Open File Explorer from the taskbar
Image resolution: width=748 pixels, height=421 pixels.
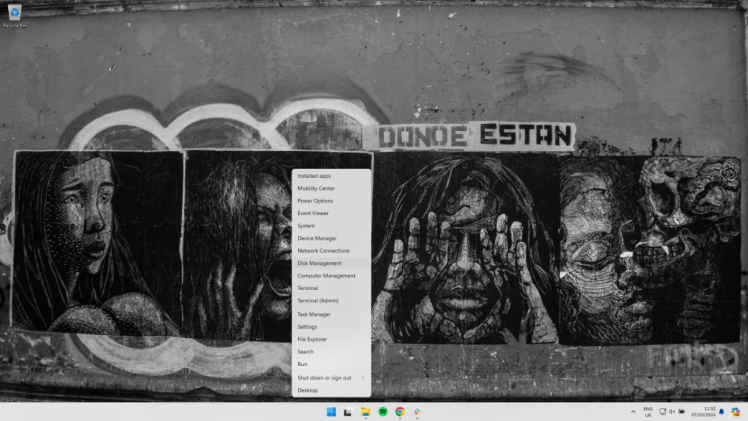pyautogui.click(x=365, y=411)
